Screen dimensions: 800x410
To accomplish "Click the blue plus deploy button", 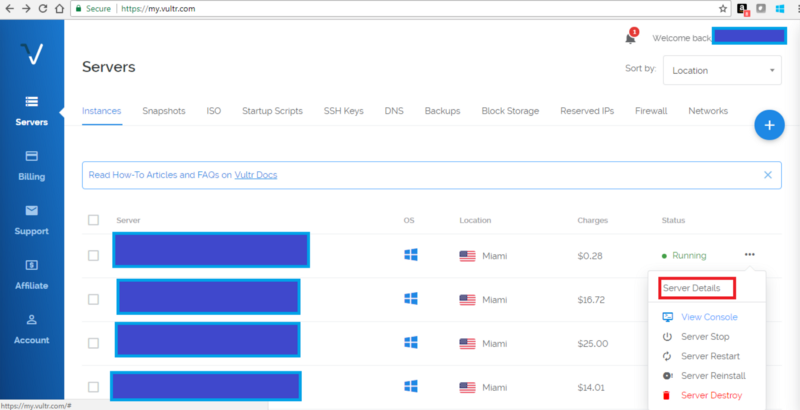I will pyautogui.click(x=769, y=125).
